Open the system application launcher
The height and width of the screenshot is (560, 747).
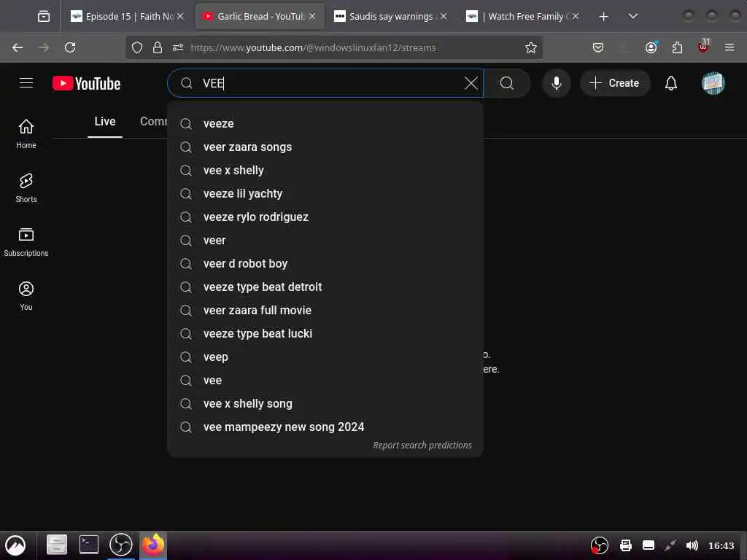15,545
